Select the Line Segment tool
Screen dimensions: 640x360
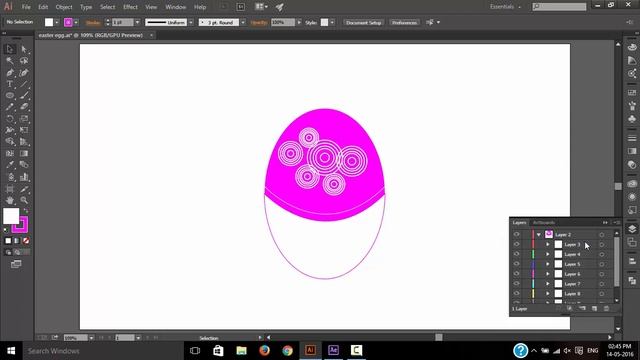point(24,84)
